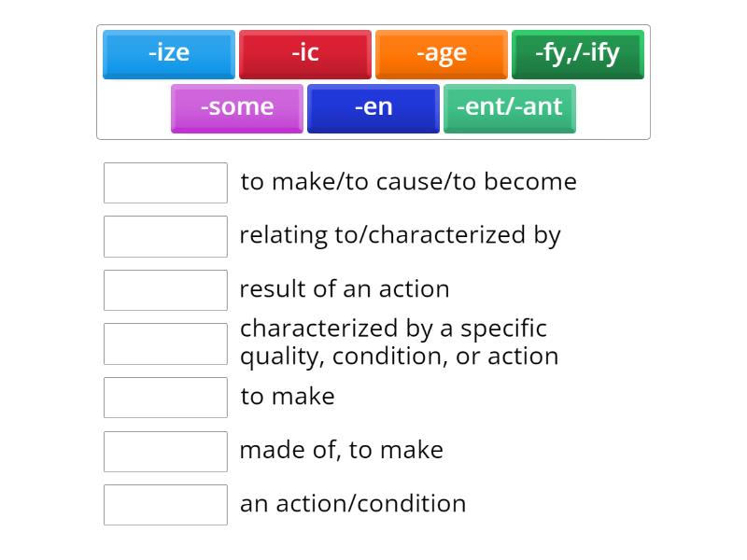Click the definition text 'to make/to cause/to become'
The height and width of the screenshot is (560, 747).
click(409, 182)
